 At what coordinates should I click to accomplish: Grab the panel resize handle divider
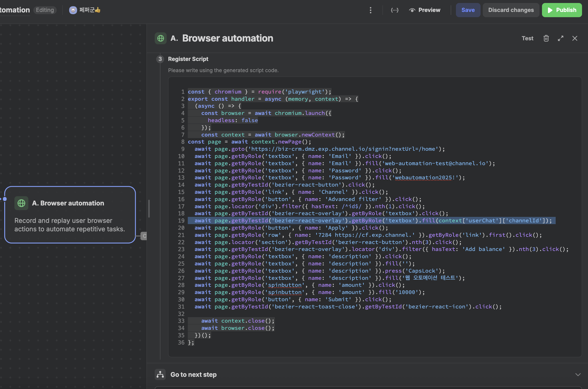[x=149, y=208]
